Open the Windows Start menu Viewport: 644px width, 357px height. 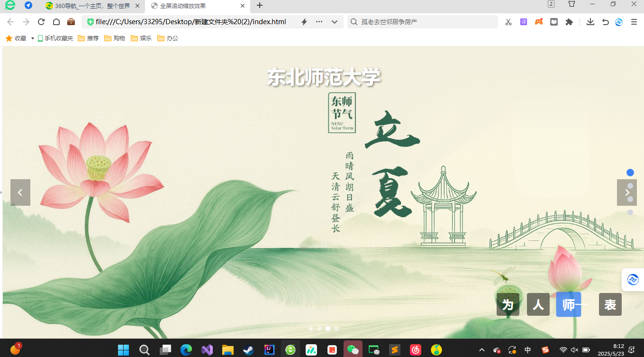[x=124, y=350]
